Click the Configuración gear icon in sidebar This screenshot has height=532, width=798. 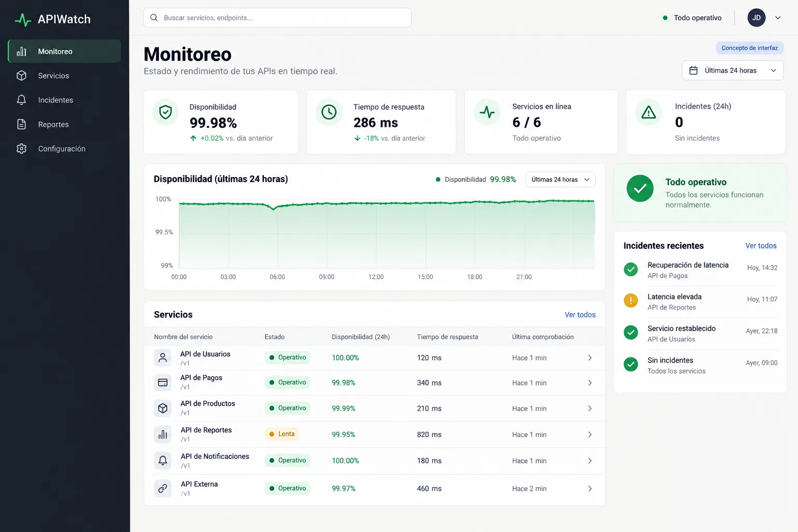(x=21, y=149)
